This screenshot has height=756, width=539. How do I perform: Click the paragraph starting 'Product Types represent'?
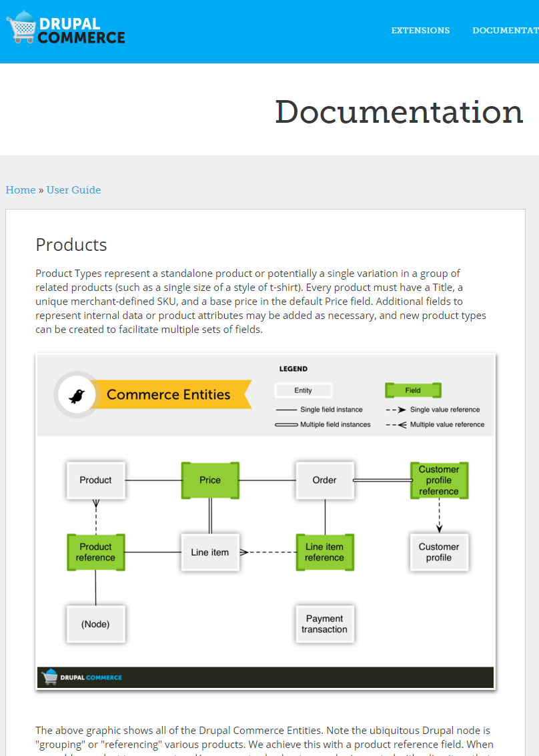point(261,302)
